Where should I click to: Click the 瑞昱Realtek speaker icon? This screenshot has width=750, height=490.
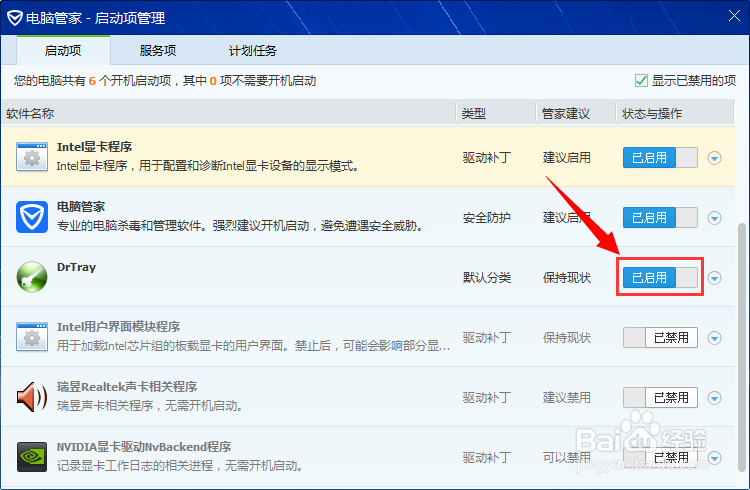coord(32,397)
